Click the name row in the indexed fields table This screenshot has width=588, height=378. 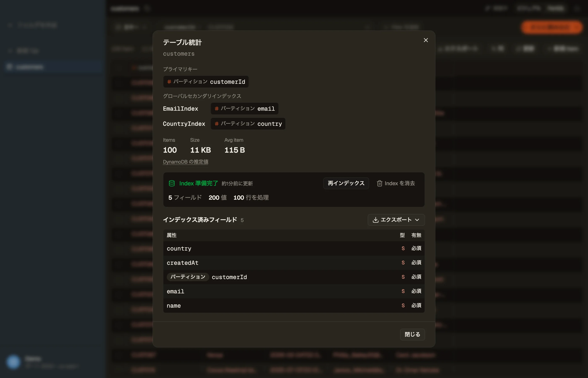click(294, 306)
